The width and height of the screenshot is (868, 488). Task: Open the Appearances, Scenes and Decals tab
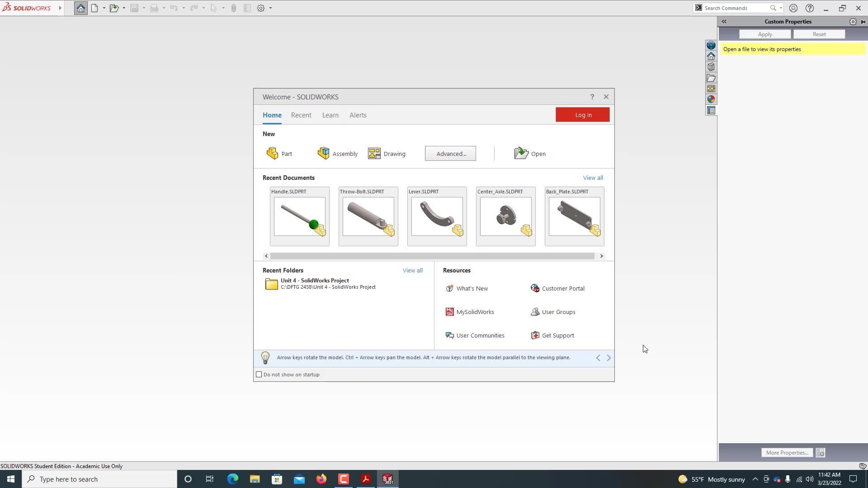click(711, 99)
